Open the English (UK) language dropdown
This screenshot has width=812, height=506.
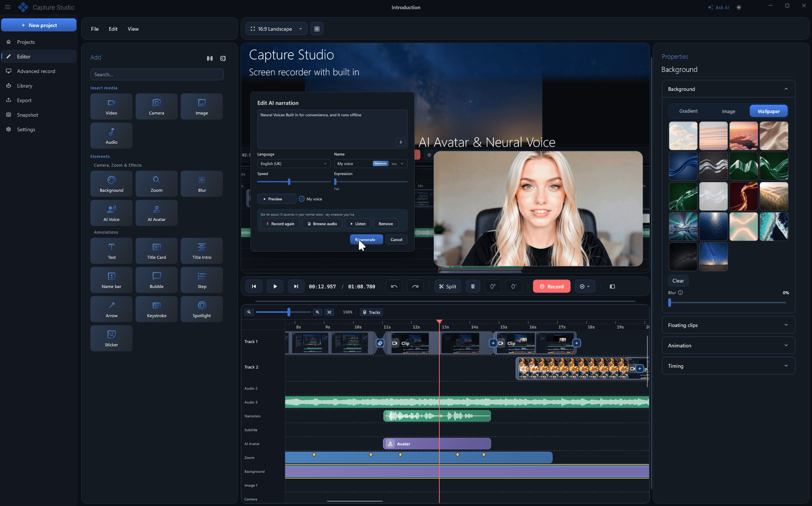click(294, 164)
